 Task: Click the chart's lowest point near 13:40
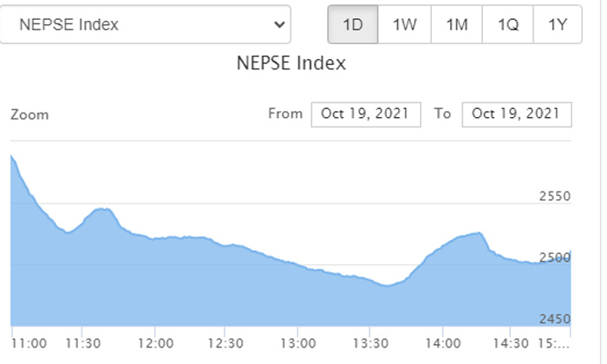pos(387,285)
